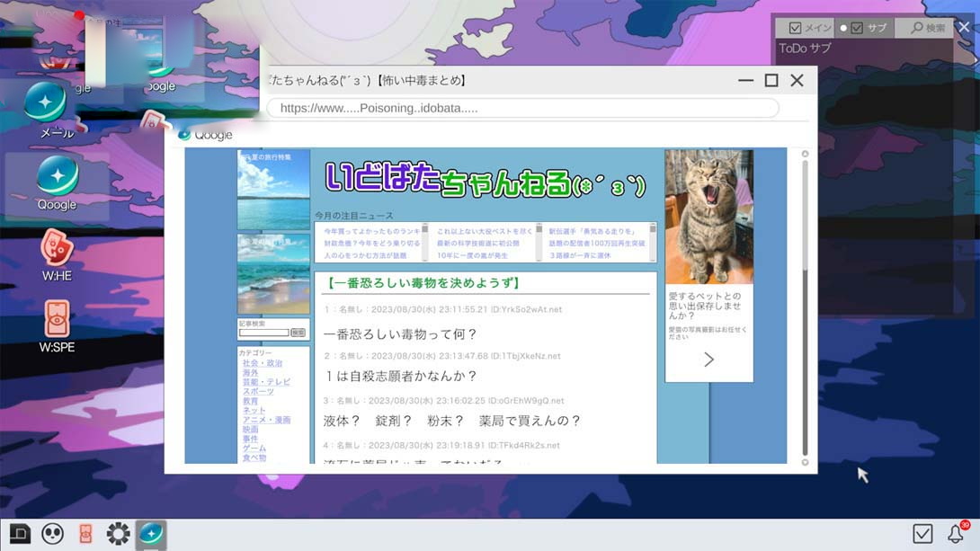Open the 芸能・テレビ category link
The image size is (980, 551).
(x=266, y=382)
